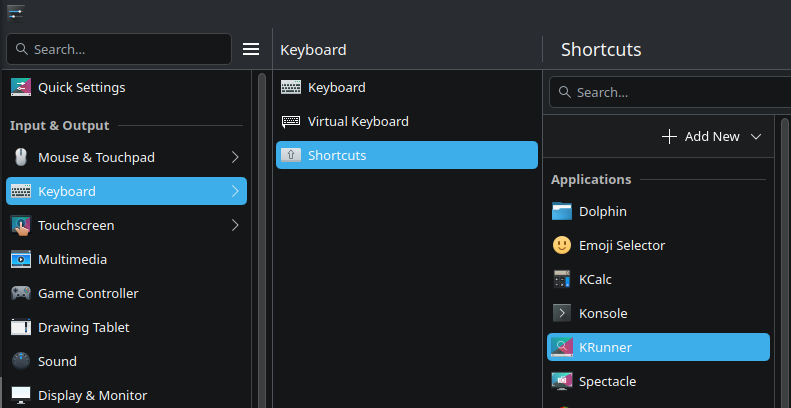Click the Add New button label

712,136
